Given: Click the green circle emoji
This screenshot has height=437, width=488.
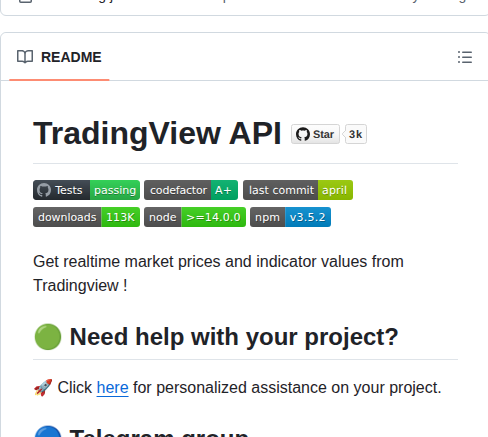Looking at the screenshot, I should (48, 337).
